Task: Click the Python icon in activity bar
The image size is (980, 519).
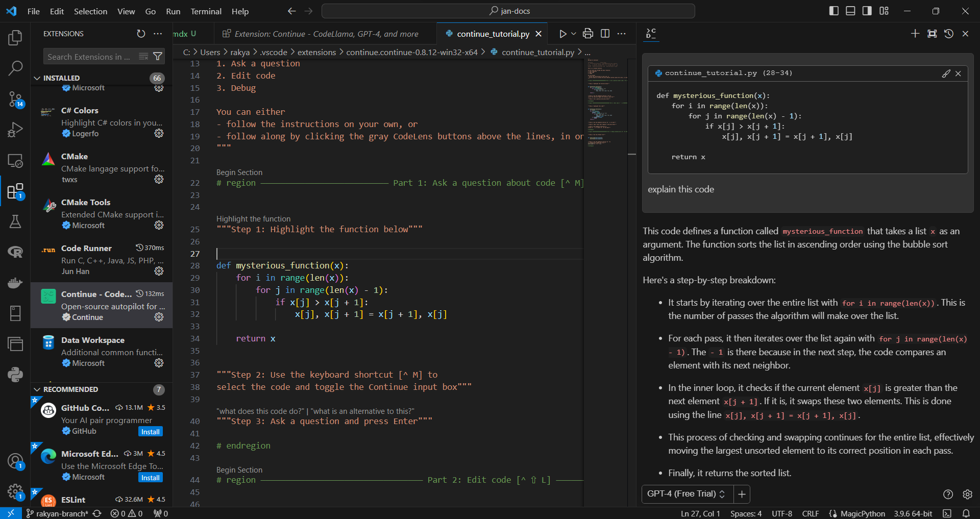Action: [15, 375]
